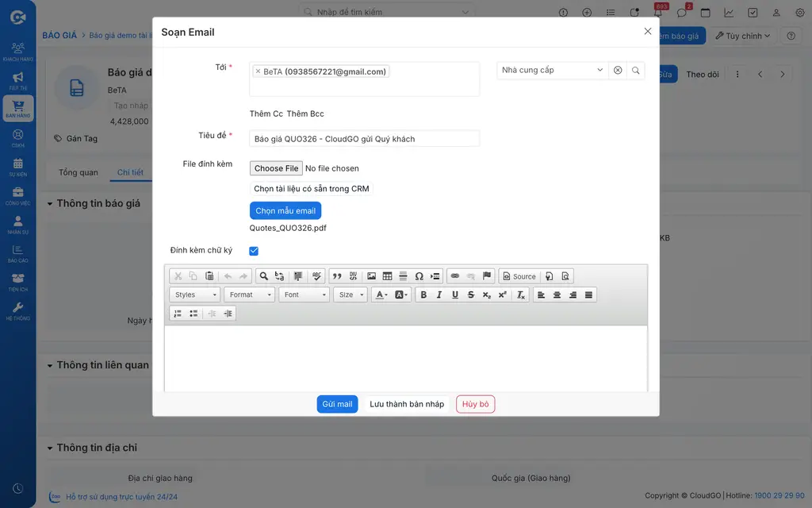Click the 'Thêm Cc' link
Viewport: 812px width, 508px height.
click(x=266, y=114)
